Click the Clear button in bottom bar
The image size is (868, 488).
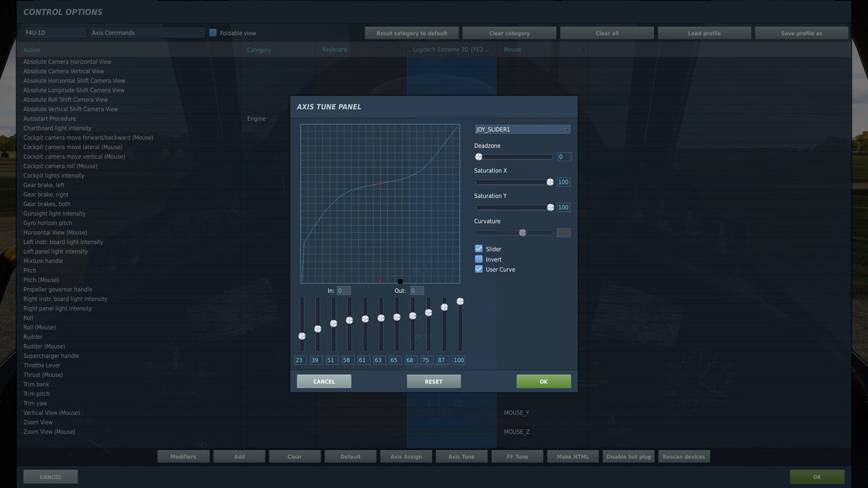click(x=295, y=457)
